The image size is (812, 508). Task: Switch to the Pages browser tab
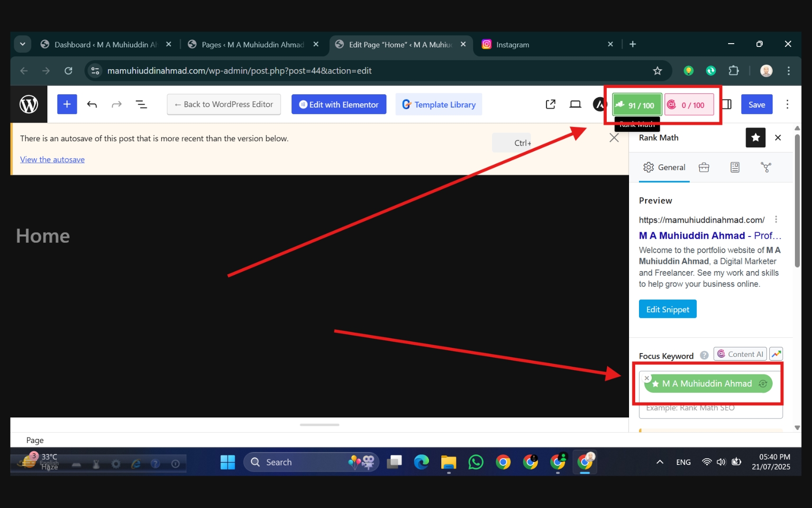pos(252,45)
